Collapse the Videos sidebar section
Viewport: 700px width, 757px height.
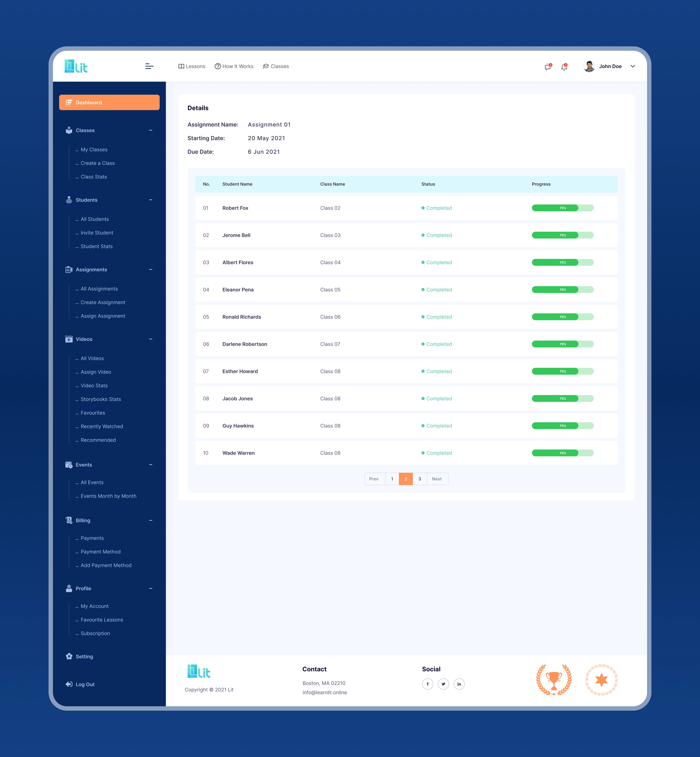(151, 339)
